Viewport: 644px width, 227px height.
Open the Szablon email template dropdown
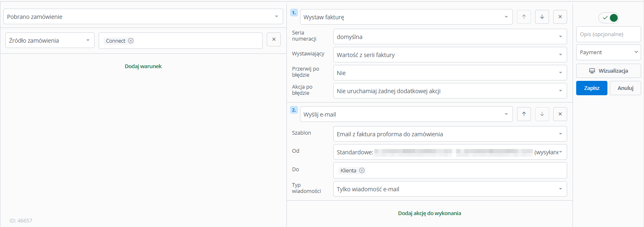point(450,134)
